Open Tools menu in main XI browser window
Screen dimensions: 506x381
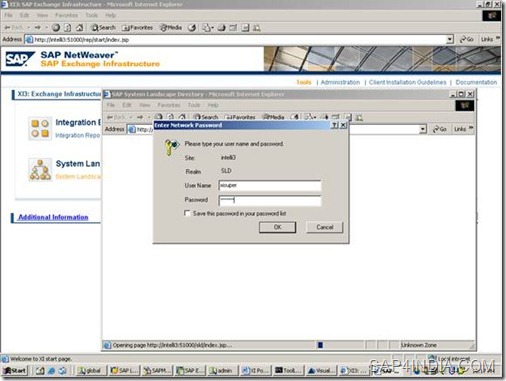point(92,15)
